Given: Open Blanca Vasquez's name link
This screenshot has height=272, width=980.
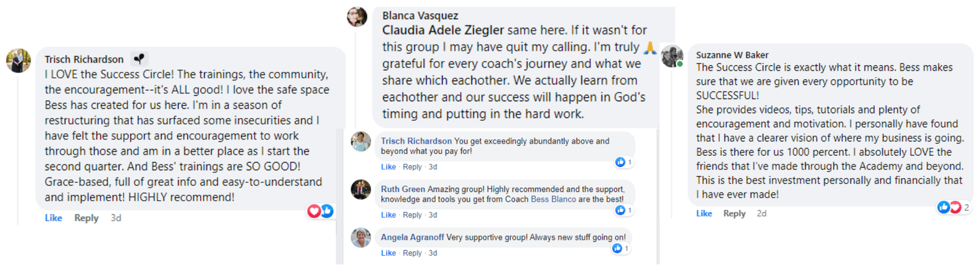Looking at the screenshot, I should (420, 15).
